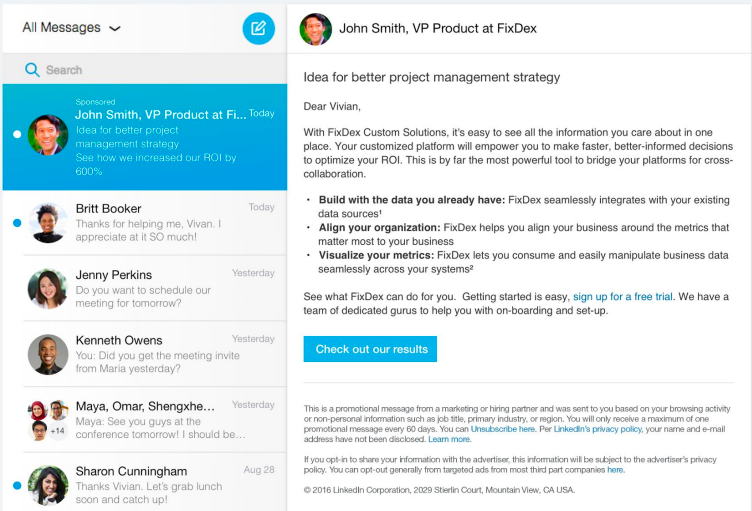
Task: Click Sharon Cunningham's profile photo
Action: pos(48,485)
